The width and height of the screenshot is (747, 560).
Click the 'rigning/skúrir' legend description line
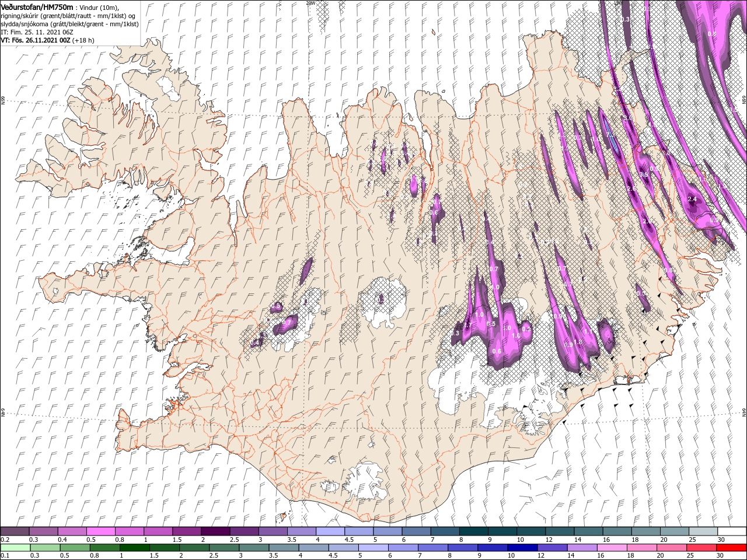click(68, 15)
